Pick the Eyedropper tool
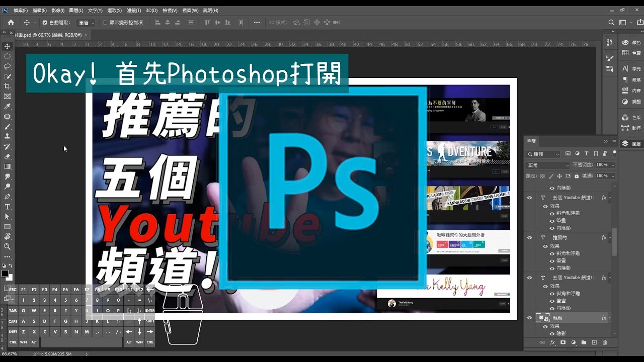This screenshot has height=362, width=644. pos(7,107)
